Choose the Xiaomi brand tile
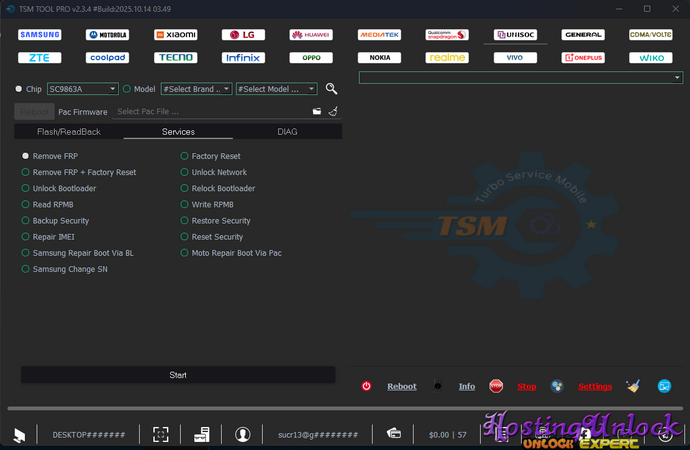The image size is (690, 450). pos(175,35)
